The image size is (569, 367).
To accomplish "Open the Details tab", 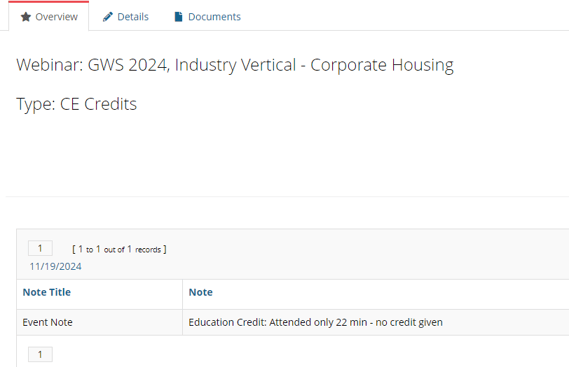I will [x=126, y=17].
